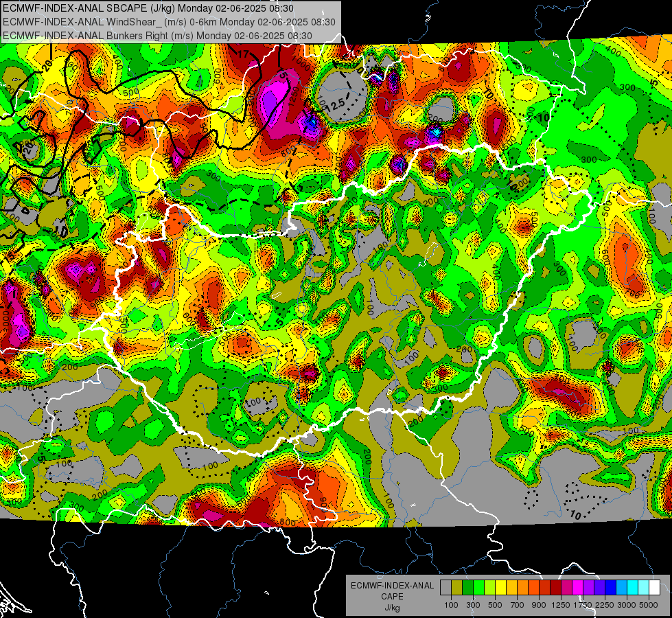
Task: Click the orange legend swatch after 700
Action: point(522,587)
